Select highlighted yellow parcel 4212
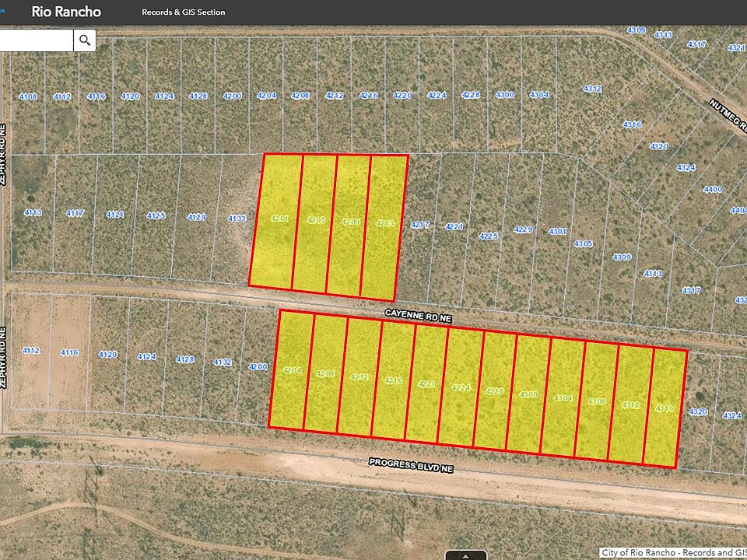 [359, 378]
